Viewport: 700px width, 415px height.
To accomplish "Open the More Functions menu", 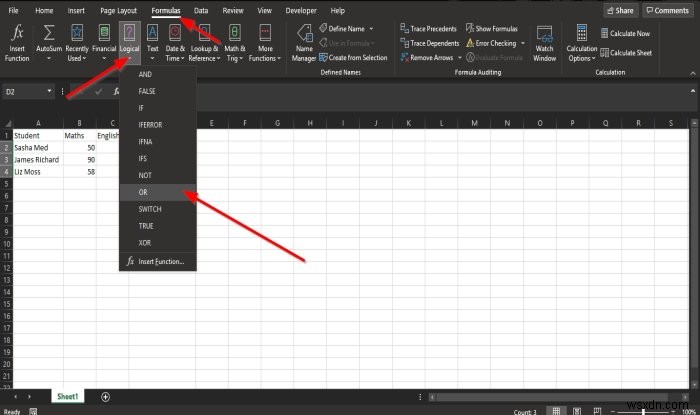I will click(265, 43).
